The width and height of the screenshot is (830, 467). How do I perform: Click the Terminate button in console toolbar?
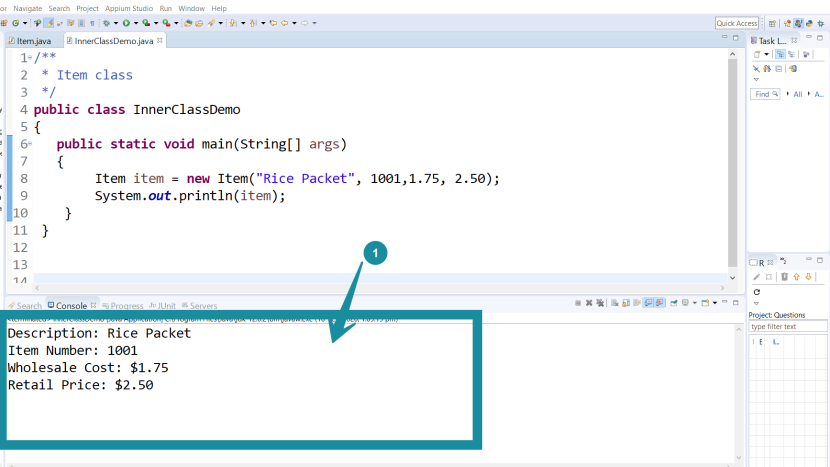point(577,303)
